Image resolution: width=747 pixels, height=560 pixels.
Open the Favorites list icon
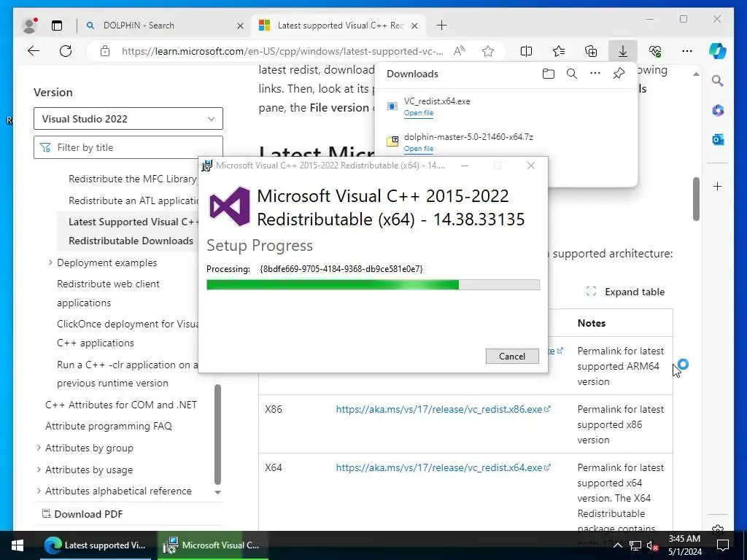(558, 51)
